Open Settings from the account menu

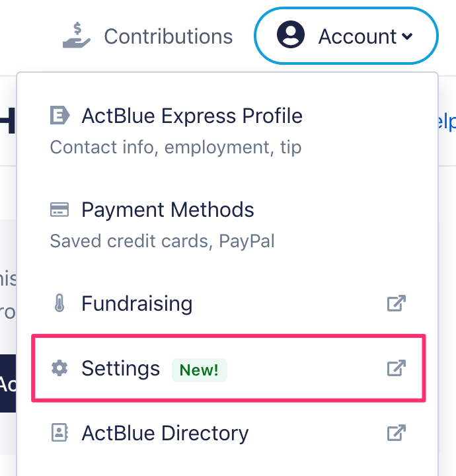(x=229, y=368)
